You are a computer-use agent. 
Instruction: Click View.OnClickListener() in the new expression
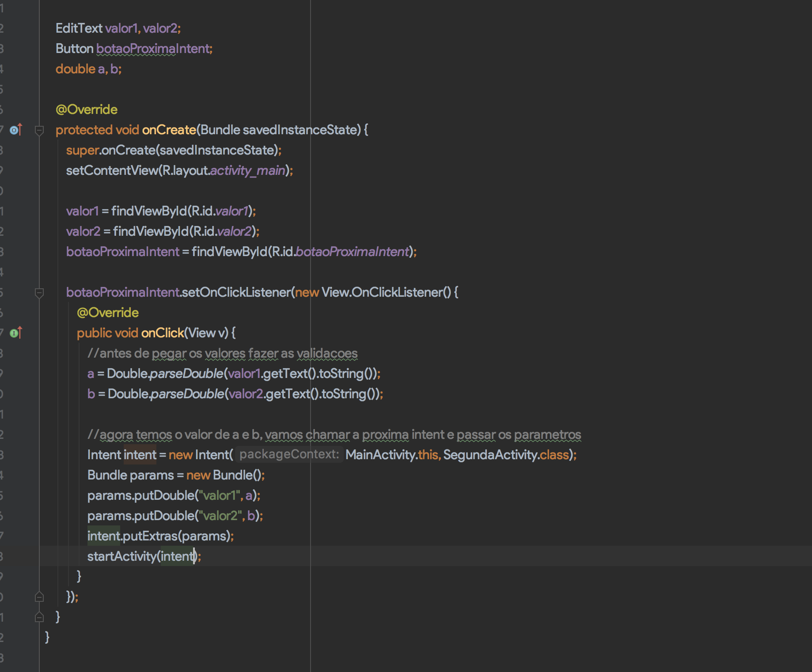[x=386, y=292]
